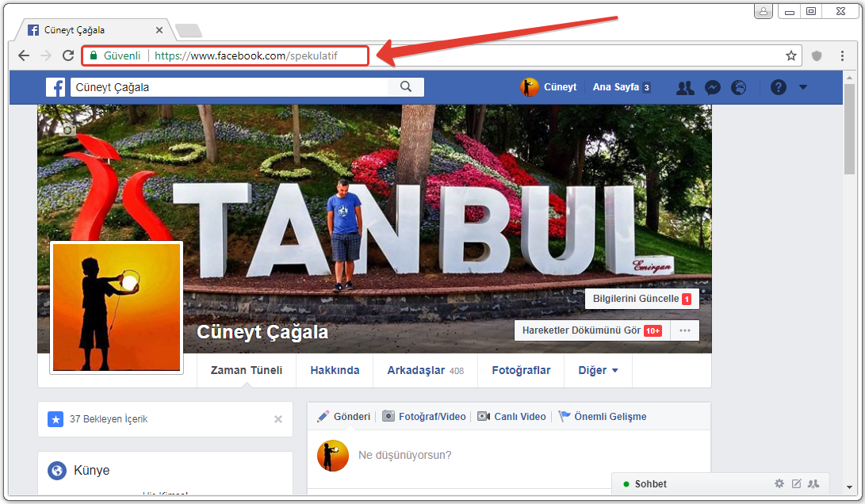Reload the page in browser
Viewport: 865px width, 504px height.
pyautogui.click(x=68, y=55)
